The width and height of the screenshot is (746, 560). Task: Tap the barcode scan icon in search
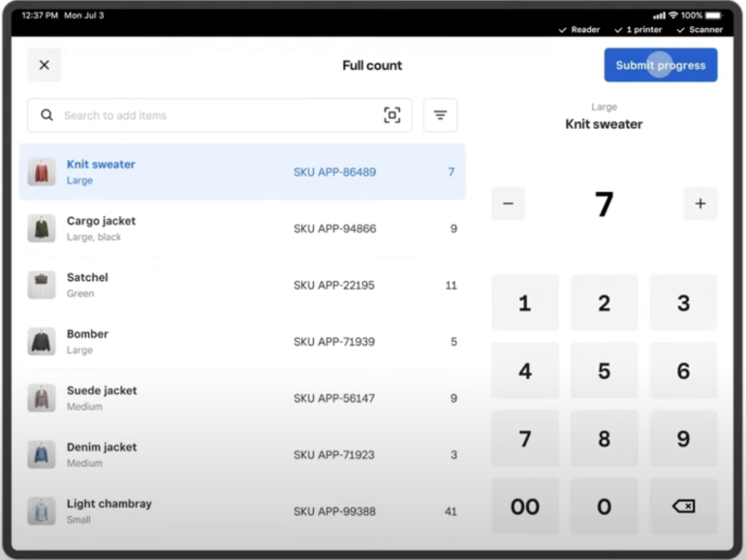pyautogui.click(x=391, y=115)
